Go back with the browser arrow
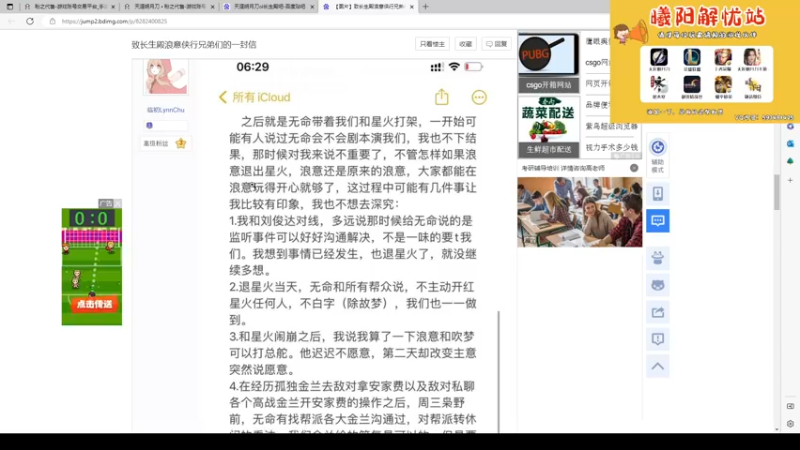800x450 pixels. 12,21
